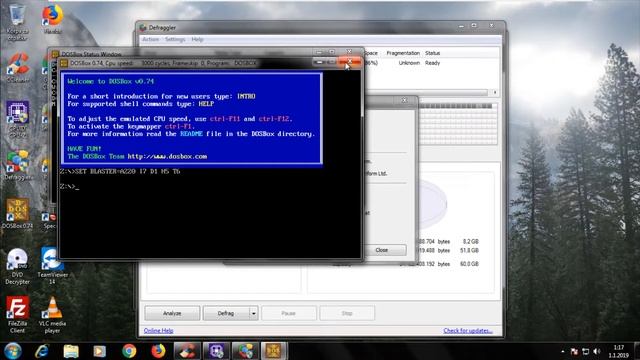Click the 'Ready' status text
The height and width of the screenshot is (360, 640).
pos(433,63)
